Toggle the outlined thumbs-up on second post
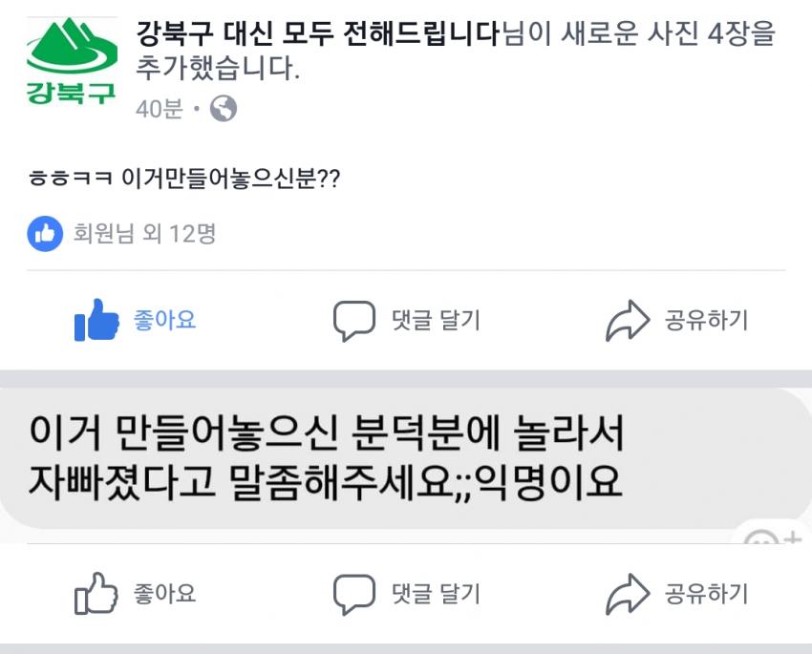Screen dimensions: 812x654 tap(96, 594)
